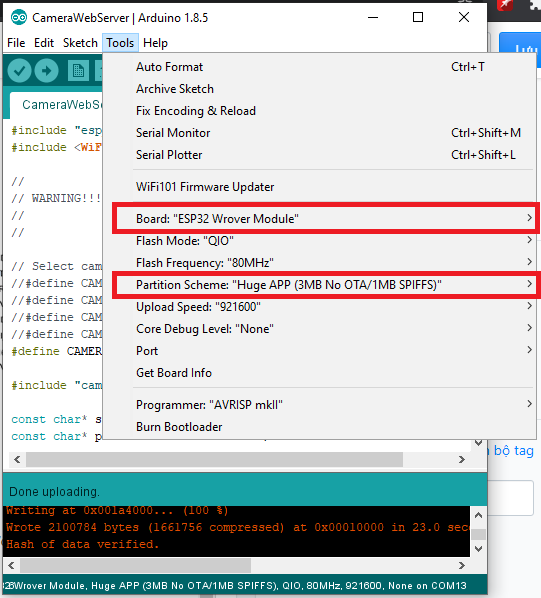Close the Tools menu
Image resolution: width=541 pixels, height=598 pixels.
pyautogui.click(x=120, y=43)
